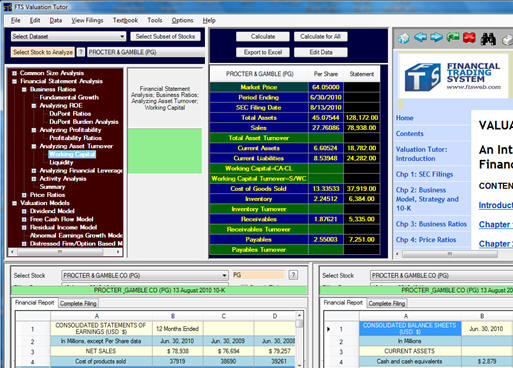Open the Select Dataset dropdown

tap(68, 36)
